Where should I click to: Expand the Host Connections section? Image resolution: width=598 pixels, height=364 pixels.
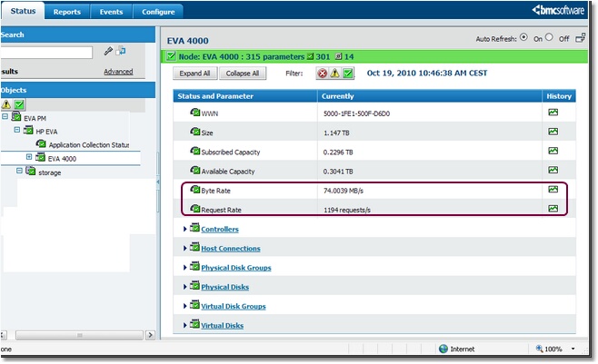click(185, 248)
